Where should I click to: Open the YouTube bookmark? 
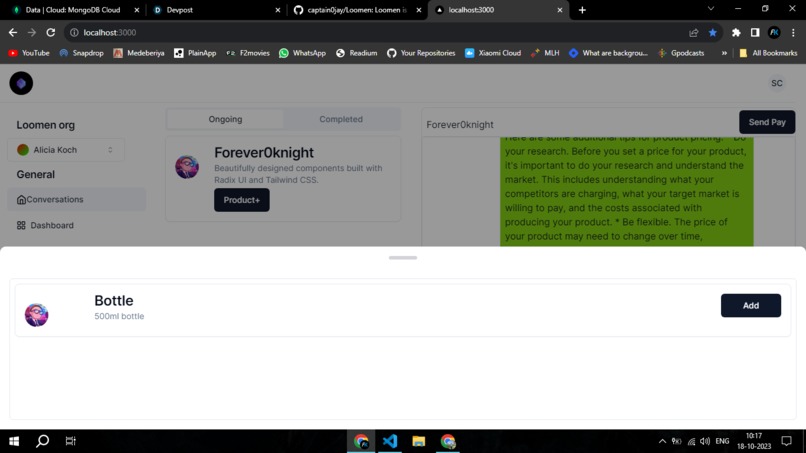[29, 53]
